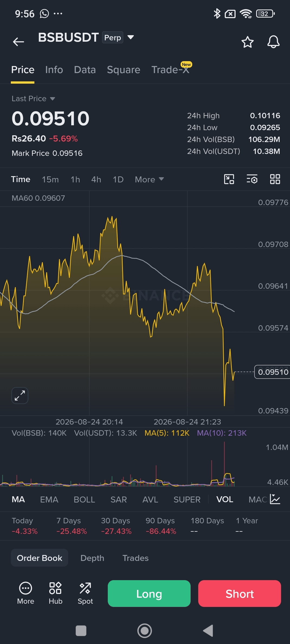Open price alert bell
This screenshot has width=290, height=644.
click(x=273, y=42)
